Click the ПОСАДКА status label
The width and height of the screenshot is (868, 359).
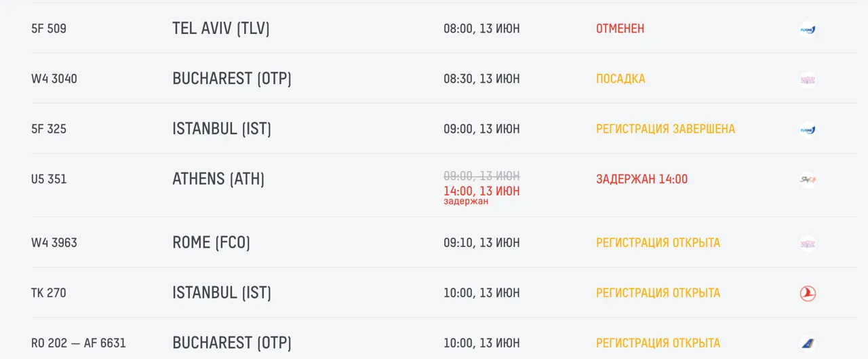(620, 79)
